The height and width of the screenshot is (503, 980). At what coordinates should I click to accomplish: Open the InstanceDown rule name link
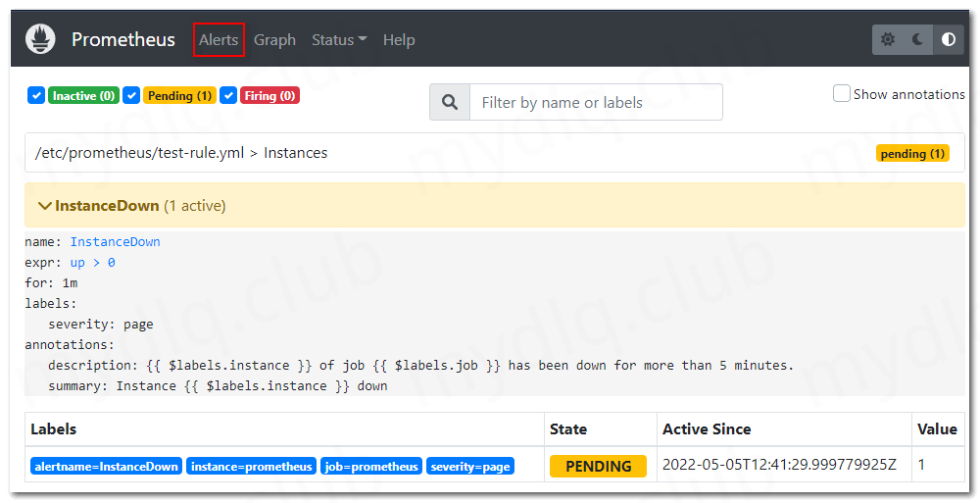pyautogui.click(x=115, y=242)
